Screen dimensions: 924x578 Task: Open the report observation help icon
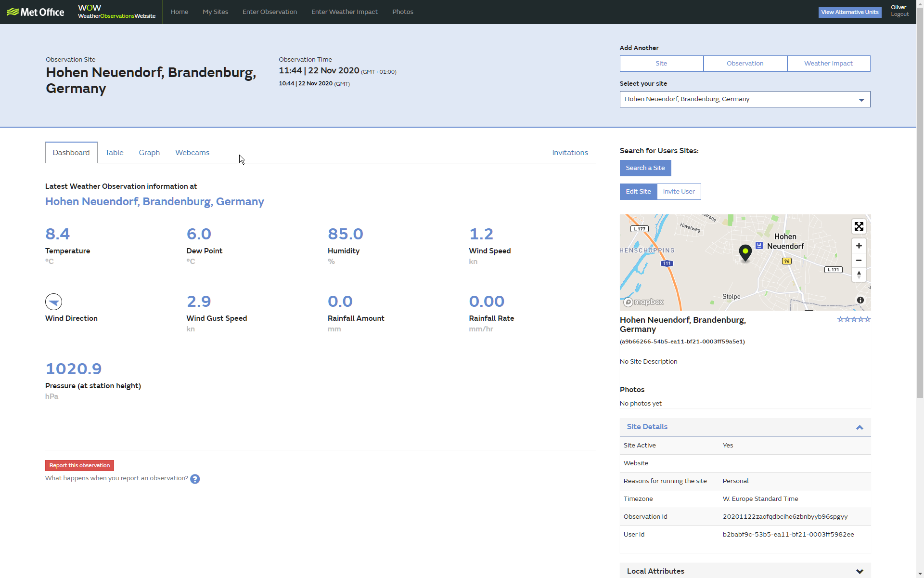(x=195, y=479)
